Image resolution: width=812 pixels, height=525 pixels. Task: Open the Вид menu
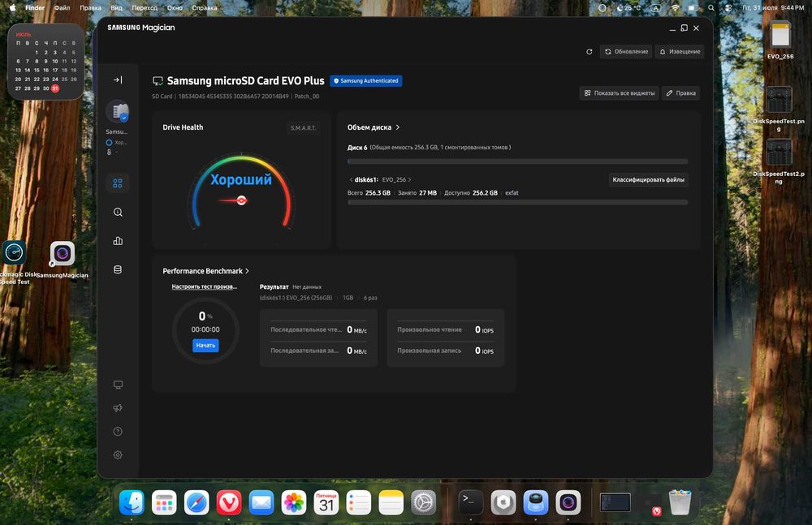[116, 8]
